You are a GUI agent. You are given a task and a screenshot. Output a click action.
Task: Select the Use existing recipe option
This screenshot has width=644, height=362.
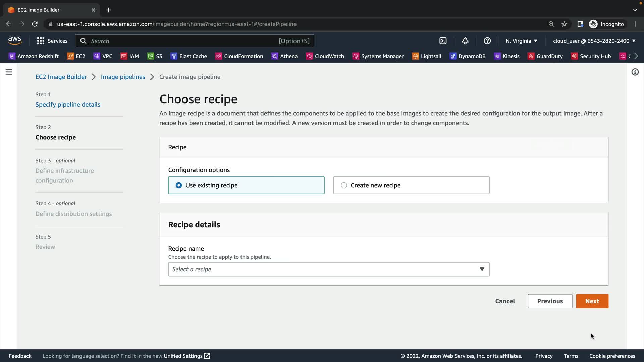click(x=179, y=185)
